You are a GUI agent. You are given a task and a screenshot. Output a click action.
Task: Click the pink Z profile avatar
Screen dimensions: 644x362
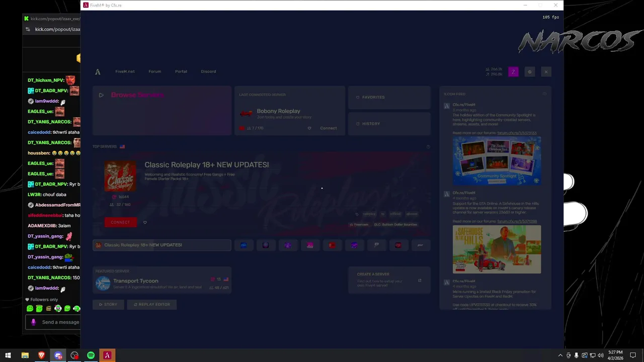(513, 72)
